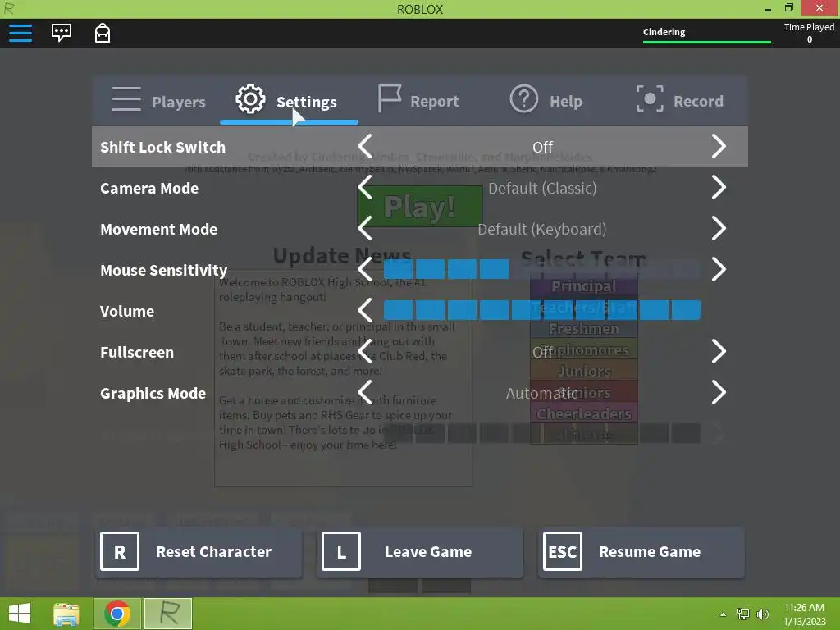This screenshot has height=630, width=840.
Task: Set Volume slider to its first block
Action: pyautogui.click(x=398, y=310)
